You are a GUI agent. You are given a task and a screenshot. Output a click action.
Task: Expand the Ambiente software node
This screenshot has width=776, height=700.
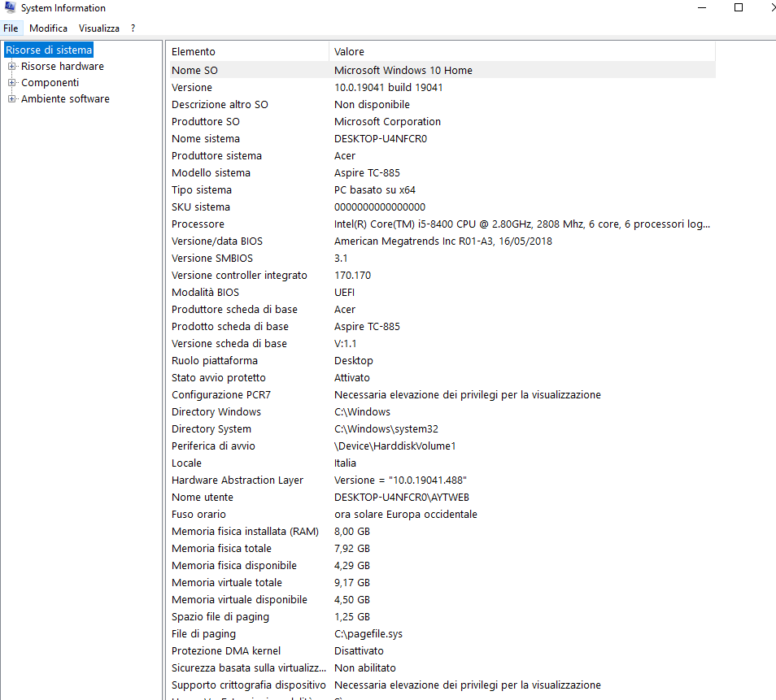12,99
